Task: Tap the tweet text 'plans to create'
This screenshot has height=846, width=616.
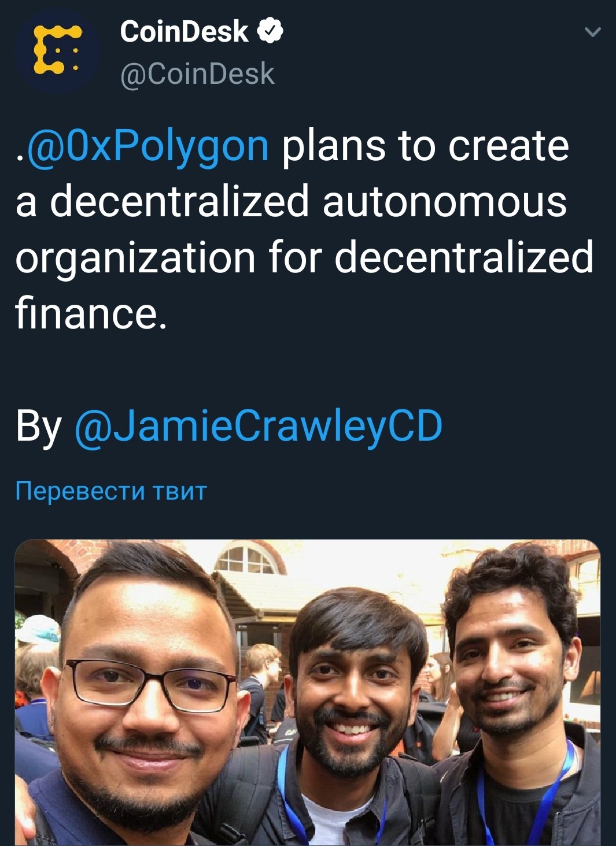Action: 426,146
